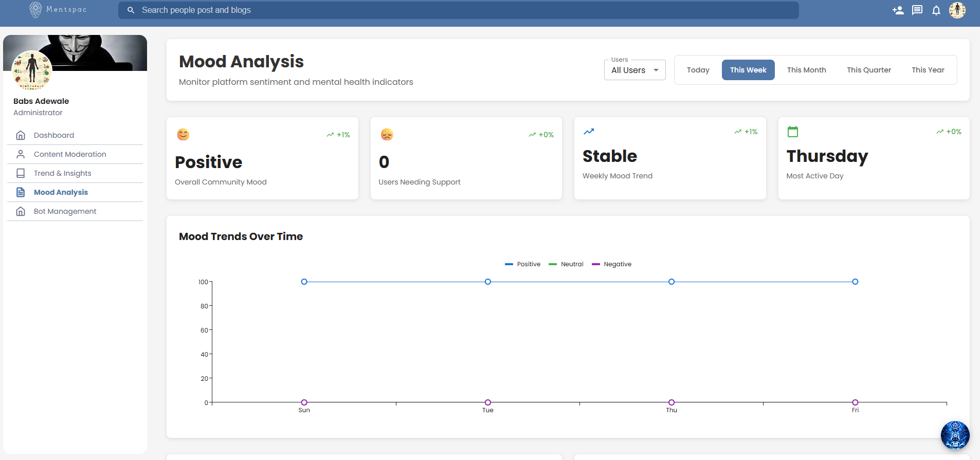This screenshot has width=980, height=460.
Task: Switch to the This Quarter range
Action: pos(869,70)
